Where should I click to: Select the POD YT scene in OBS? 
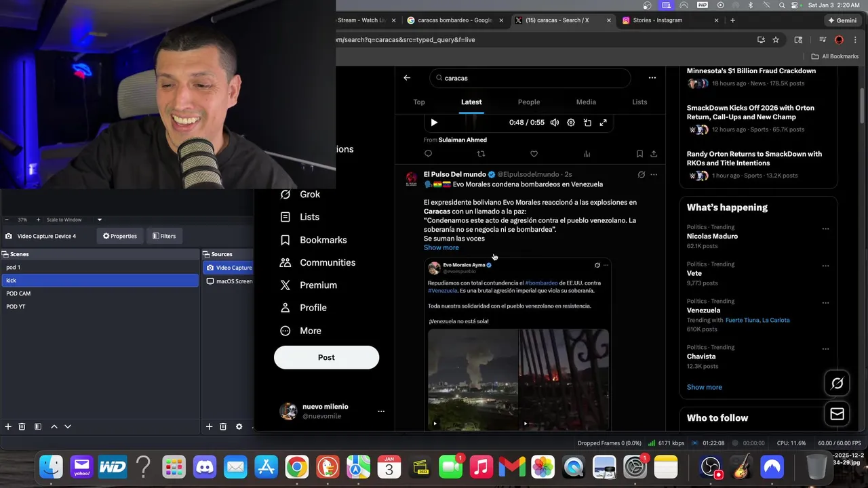coord(100,306)
